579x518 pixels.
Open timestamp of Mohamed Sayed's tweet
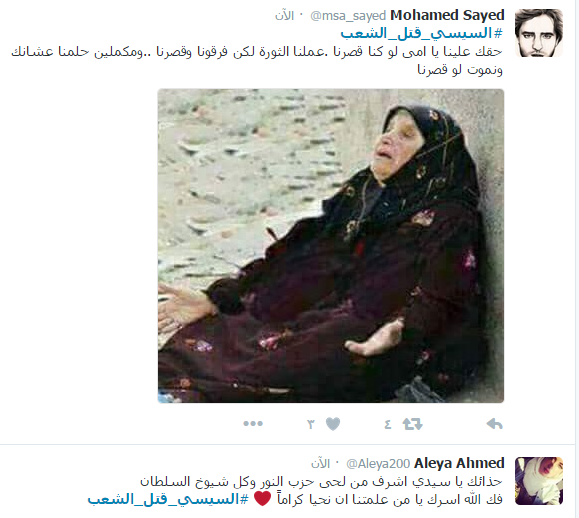[284, 16]
